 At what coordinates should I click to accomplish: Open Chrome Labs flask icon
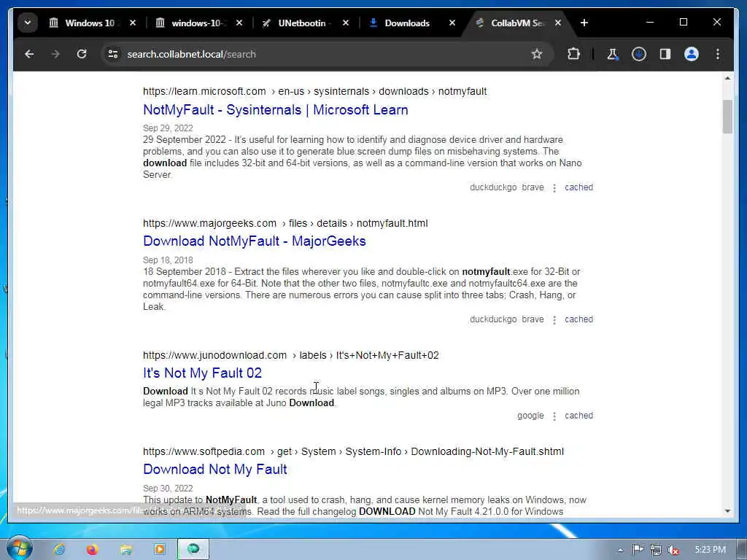612,54
